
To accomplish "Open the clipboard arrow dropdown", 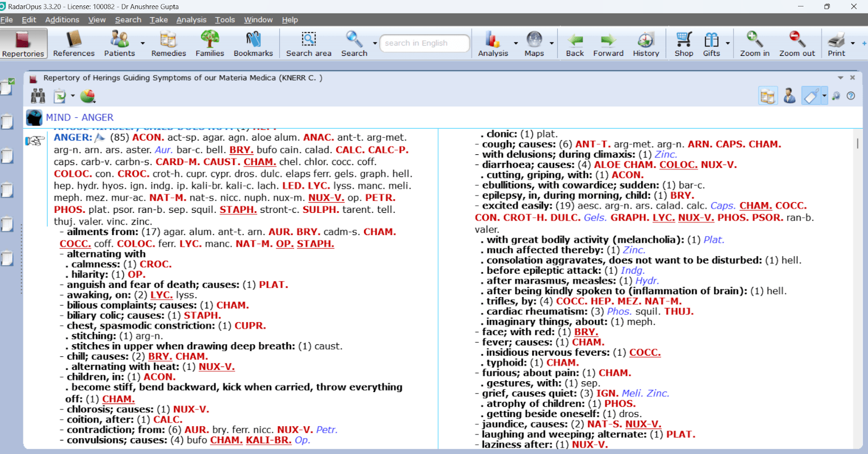I will pyautogui.click(x=73, y=96).
